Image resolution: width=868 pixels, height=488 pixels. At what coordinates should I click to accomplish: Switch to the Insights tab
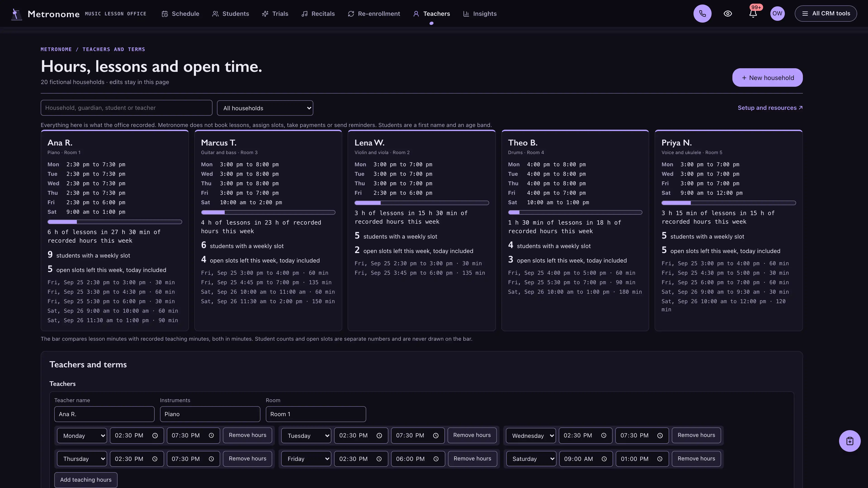pos(480,14)
